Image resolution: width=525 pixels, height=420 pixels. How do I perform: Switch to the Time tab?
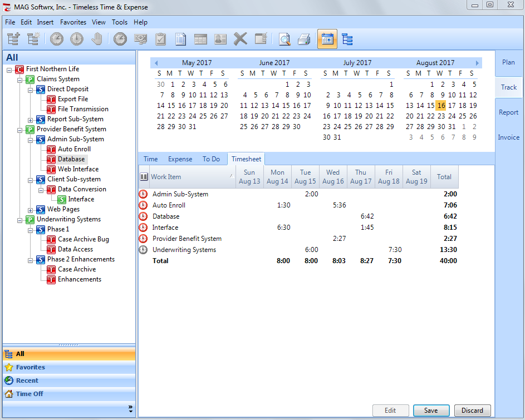coord(151,159)
